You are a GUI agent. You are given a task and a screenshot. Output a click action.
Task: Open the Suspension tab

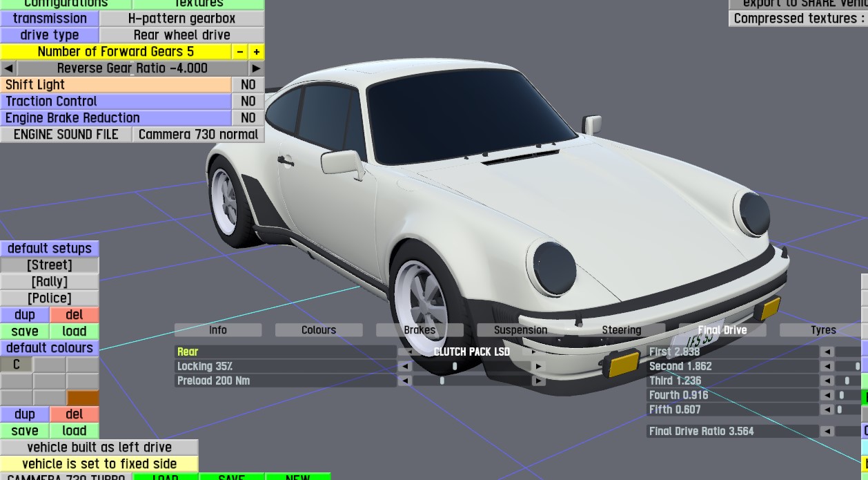[x=520, y=330]
